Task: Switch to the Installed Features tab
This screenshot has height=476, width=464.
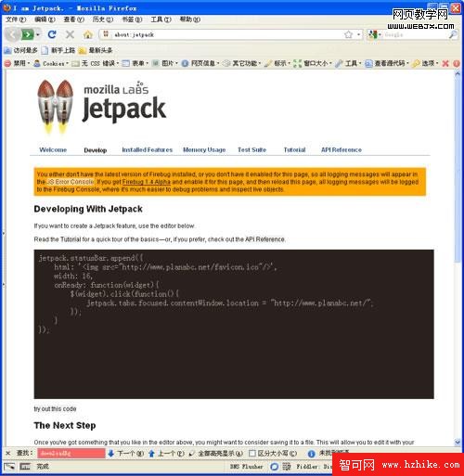Action: [x=148, y=149]
